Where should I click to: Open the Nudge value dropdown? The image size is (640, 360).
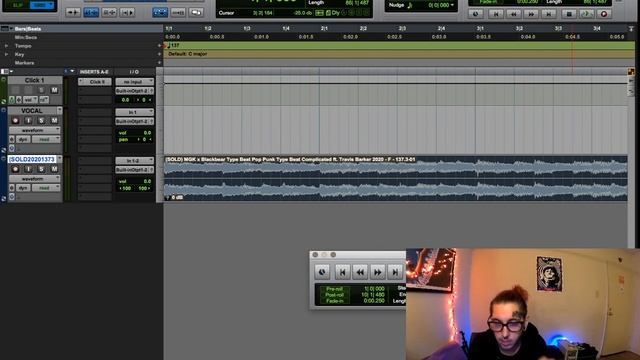[452, 5]
